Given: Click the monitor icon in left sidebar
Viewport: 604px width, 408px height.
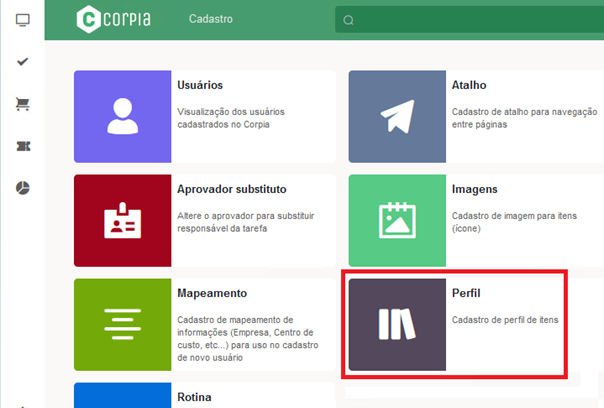Looking at the screenshot, I should coord(22,20).
